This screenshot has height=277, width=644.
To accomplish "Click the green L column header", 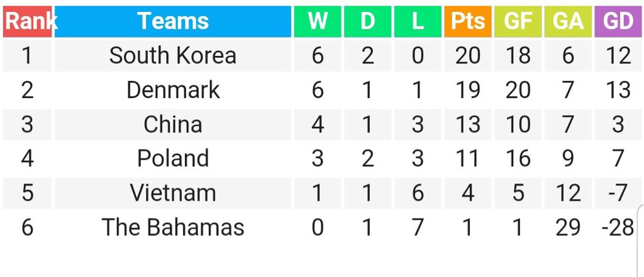I will click(x=418, y=21).
